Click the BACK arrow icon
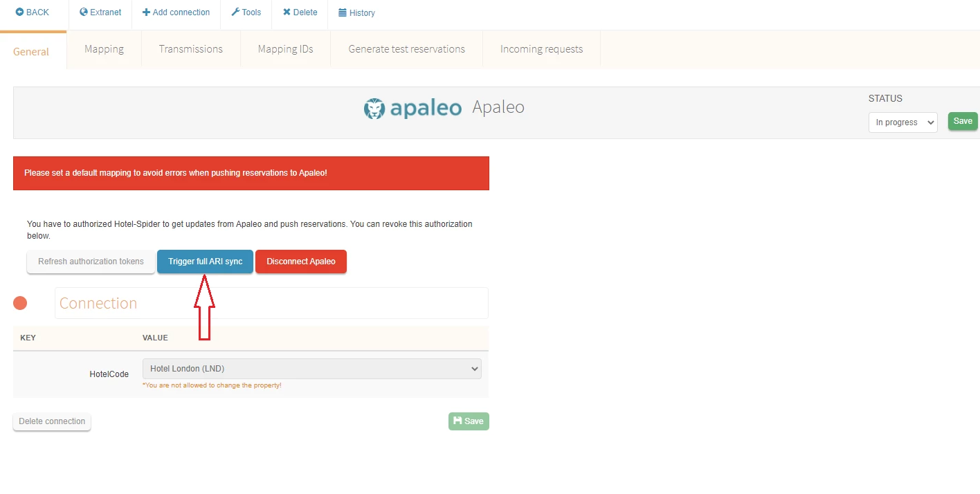The height and width of the screenshot is (494, 980). pos(19,12)
